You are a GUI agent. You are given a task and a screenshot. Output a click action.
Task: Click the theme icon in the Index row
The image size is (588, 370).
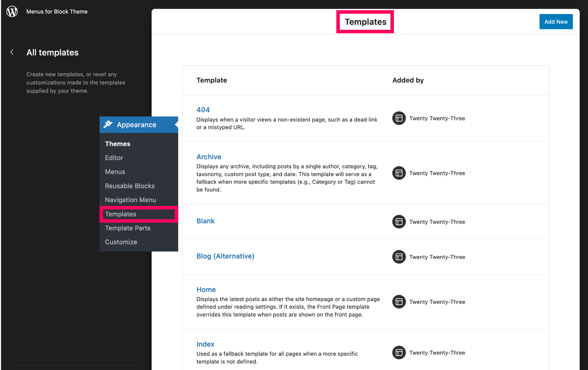point(399,353)
